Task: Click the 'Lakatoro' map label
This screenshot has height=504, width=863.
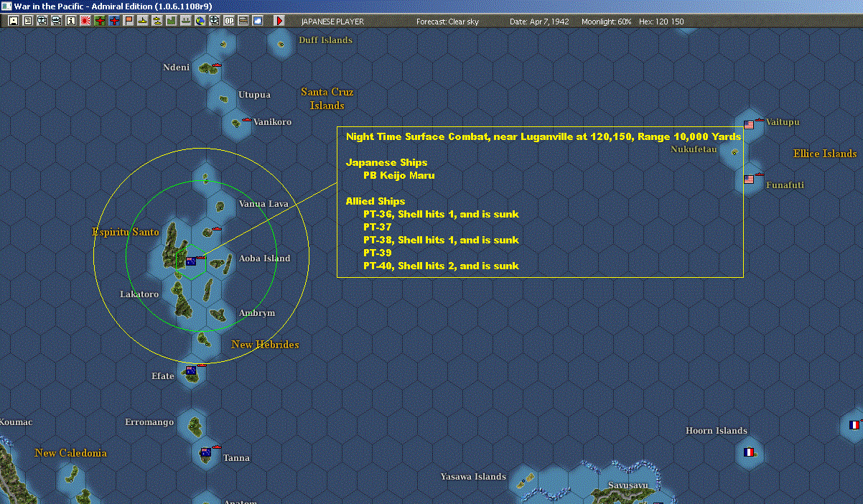Action: pyautogui.click(x=139, y=294)
